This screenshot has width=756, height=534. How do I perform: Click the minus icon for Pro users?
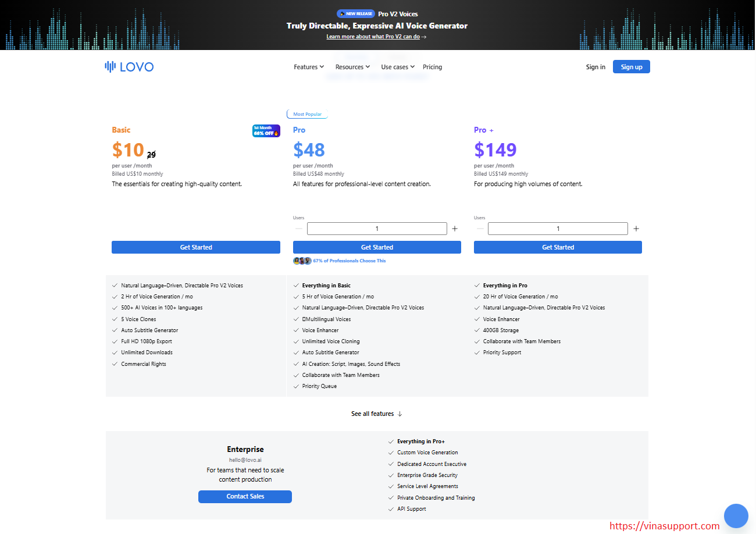299,229
